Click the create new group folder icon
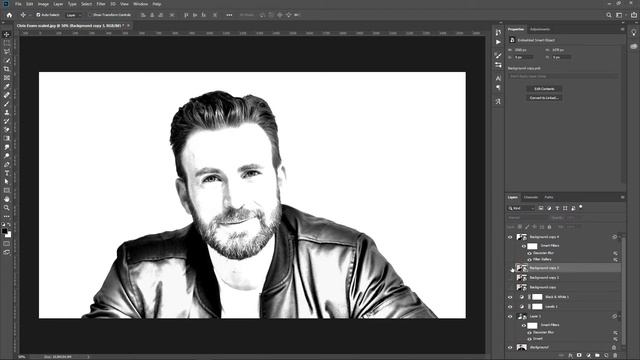This screenshot has width=640, height=360. click(597, 356)
